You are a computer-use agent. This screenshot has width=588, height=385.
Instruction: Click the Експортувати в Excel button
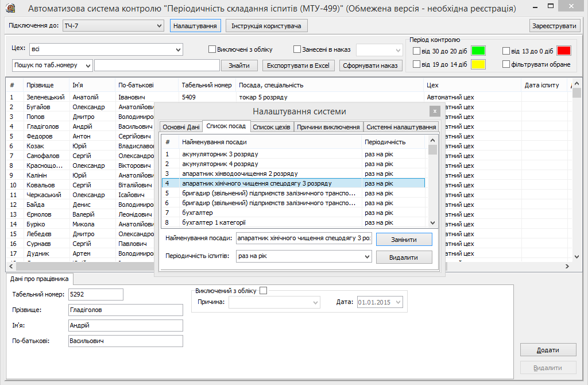point(299,66)
